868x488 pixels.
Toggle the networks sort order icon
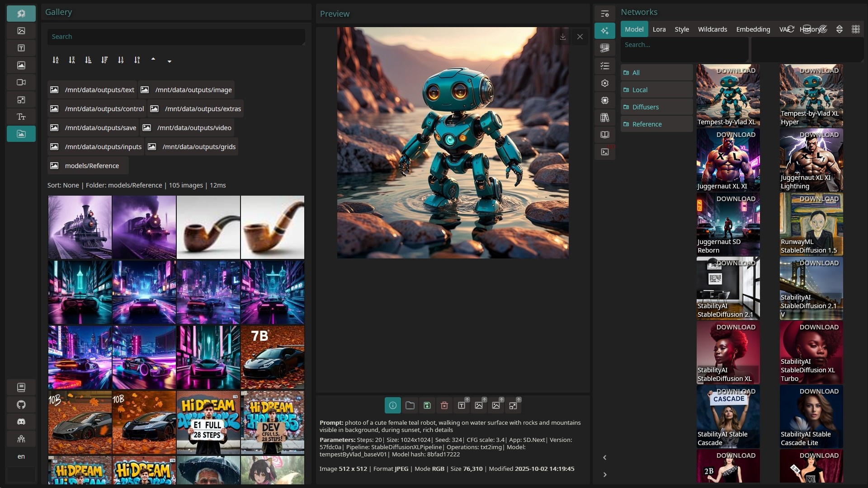tap(839, 29)
